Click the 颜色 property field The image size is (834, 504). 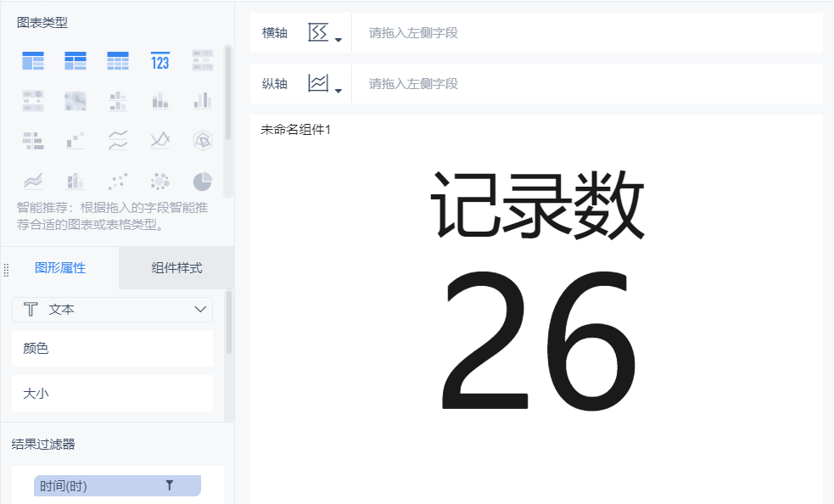pyautogui.click(x=112, y=349)
